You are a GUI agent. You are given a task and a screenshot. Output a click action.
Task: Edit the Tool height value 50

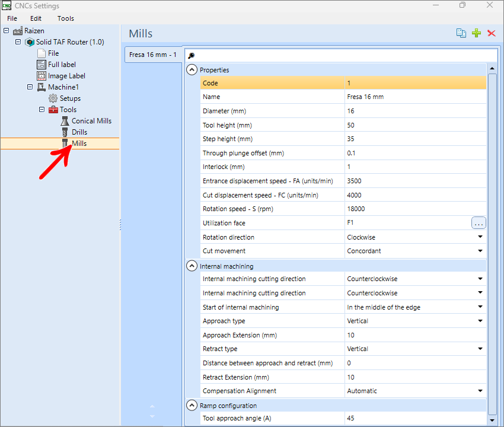pyautogui.click(x=415, y=125)
